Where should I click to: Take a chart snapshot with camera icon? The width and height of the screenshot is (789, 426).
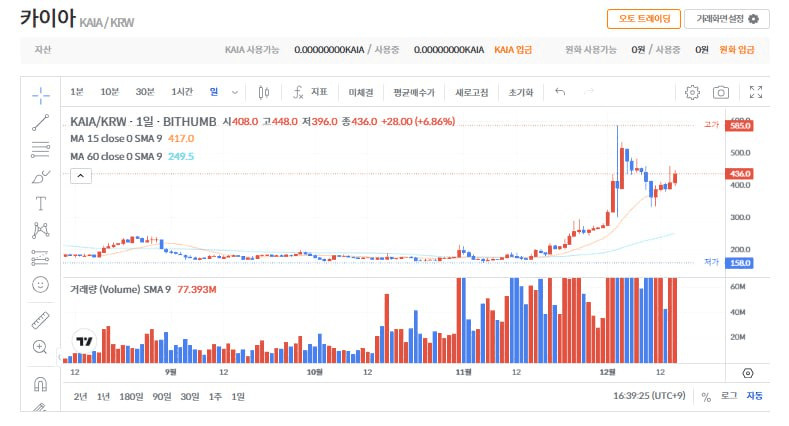(721, 93)
